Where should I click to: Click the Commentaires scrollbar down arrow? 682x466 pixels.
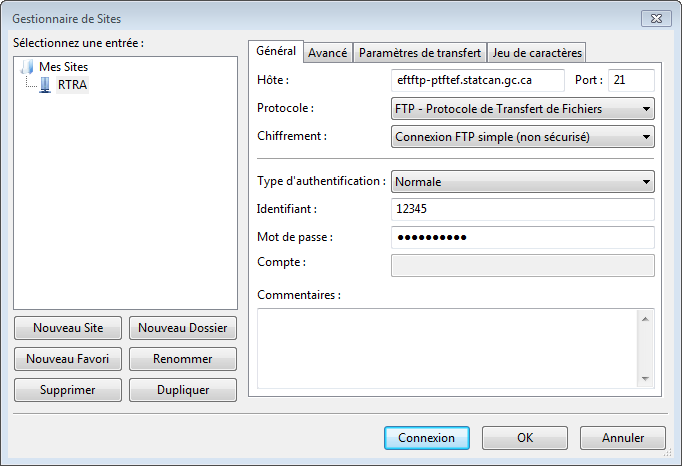point(645,378)
